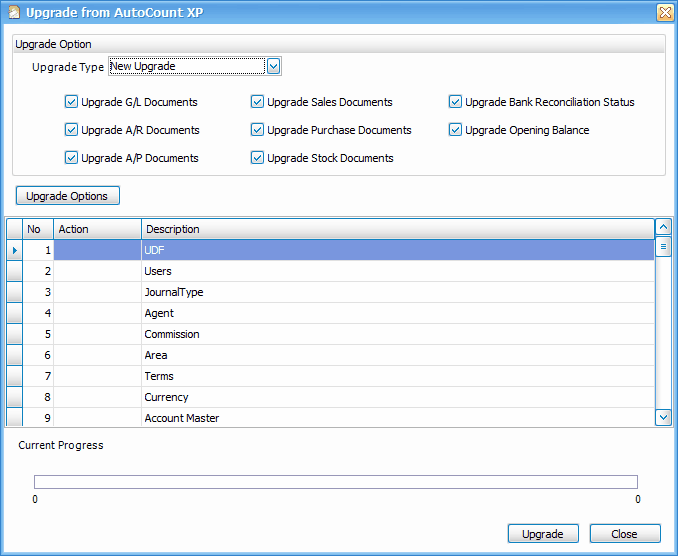
Task: Open the Upgrade Type dropdown arrow
Action: pos(274,67)
